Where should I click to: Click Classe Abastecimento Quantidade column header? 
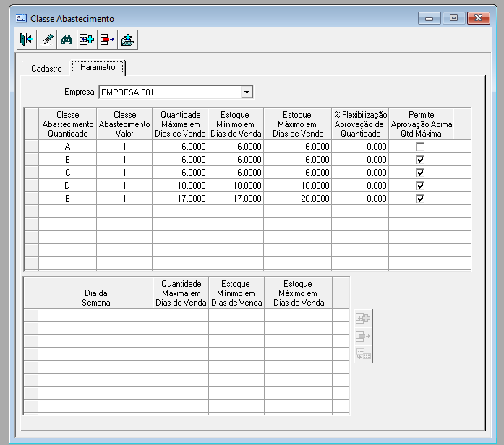point(67,124)
